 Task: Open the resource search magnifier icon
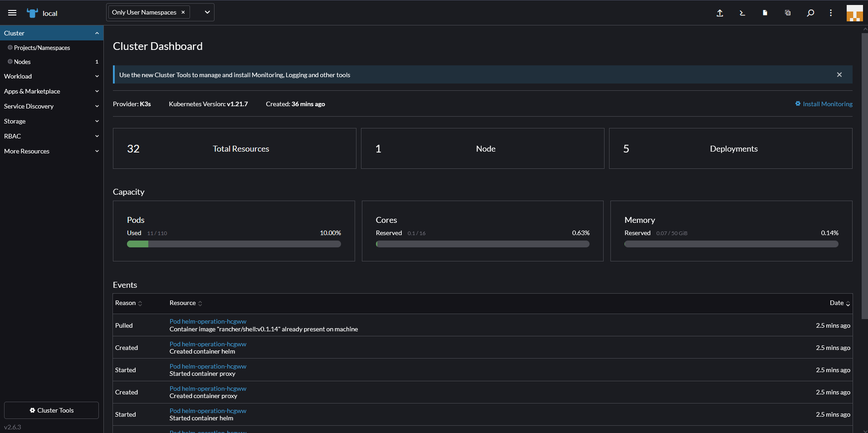click(810, 13)
